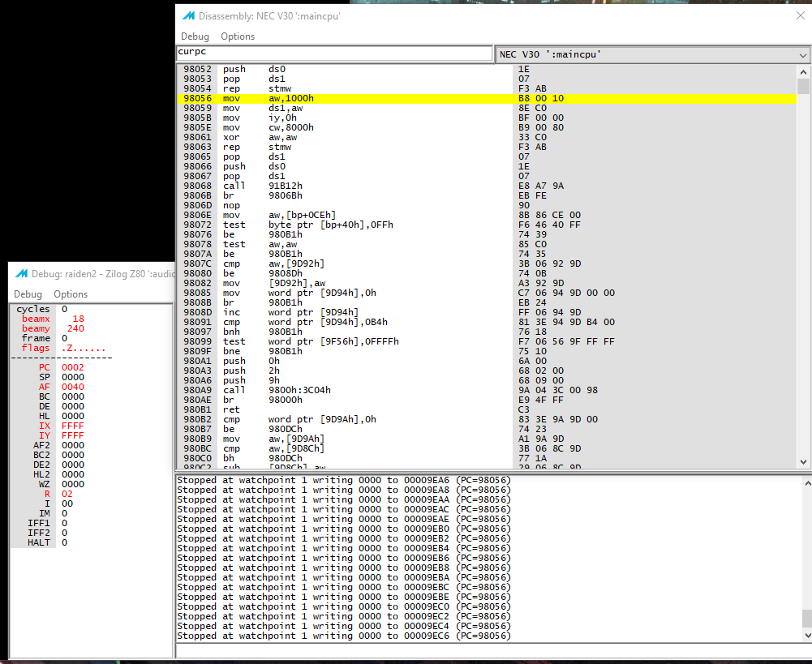Select disassembly line 980B1 ret

click(487, 410)
